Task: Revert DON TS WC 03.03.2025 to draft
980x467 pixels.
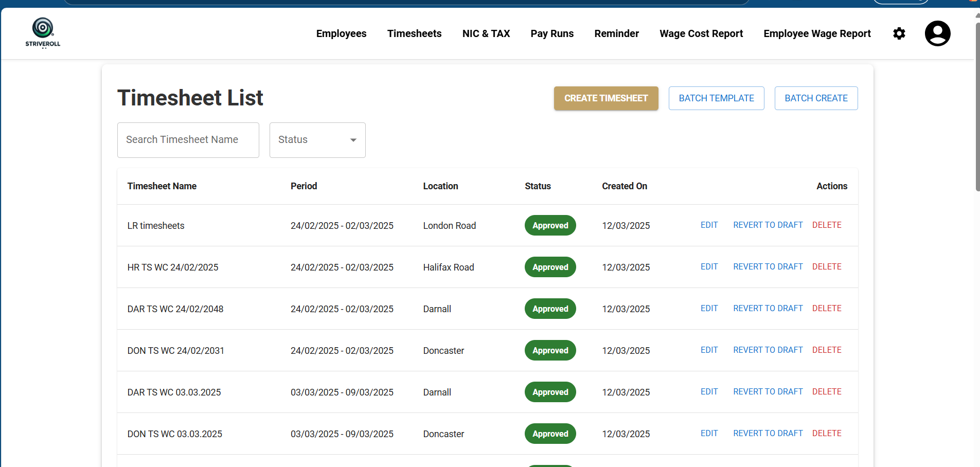Action: [768, 434]
